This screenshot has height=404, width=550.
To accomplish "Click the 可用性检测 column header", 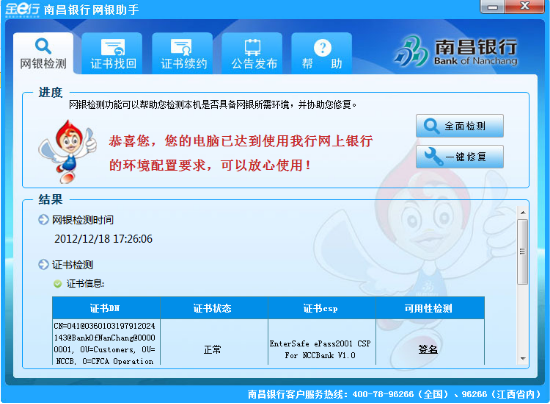I will point(430,308).
